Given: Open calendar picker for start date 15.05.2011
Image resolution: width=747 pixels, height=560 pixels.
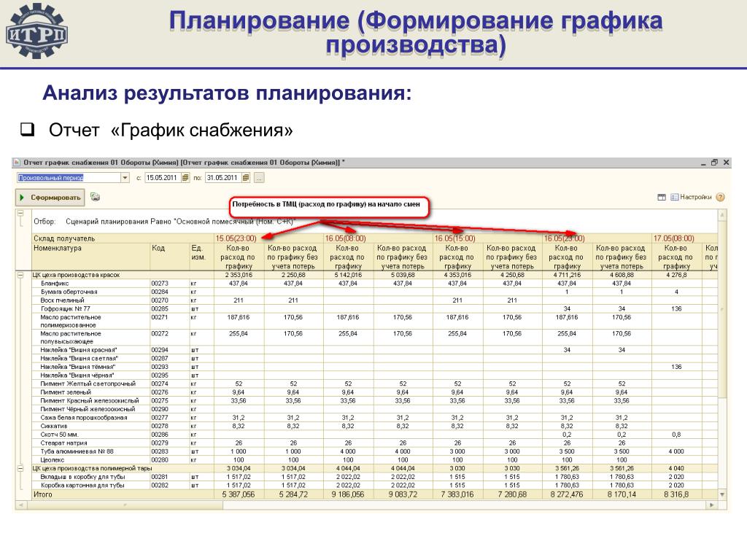Looking at the screenshot, I should [x=185, y=178].
